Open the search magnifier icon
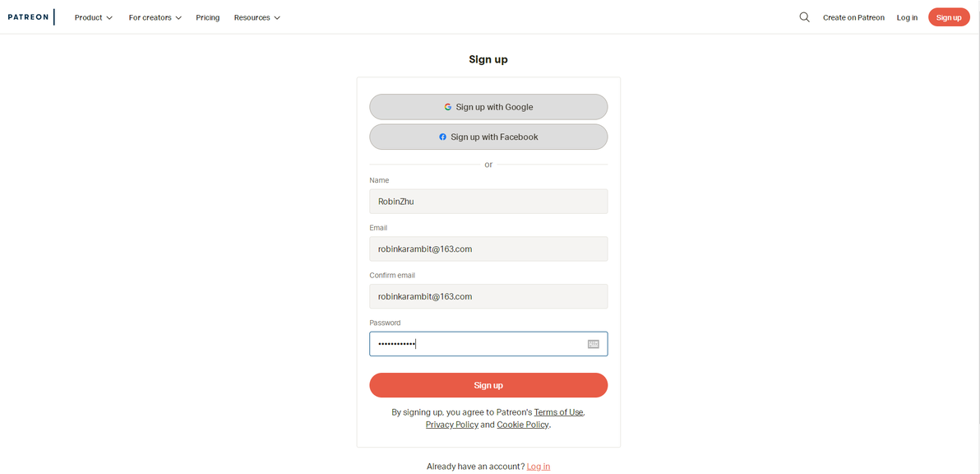Image resolution: width=980 pixels, height=474 pixels. point(804,17)
